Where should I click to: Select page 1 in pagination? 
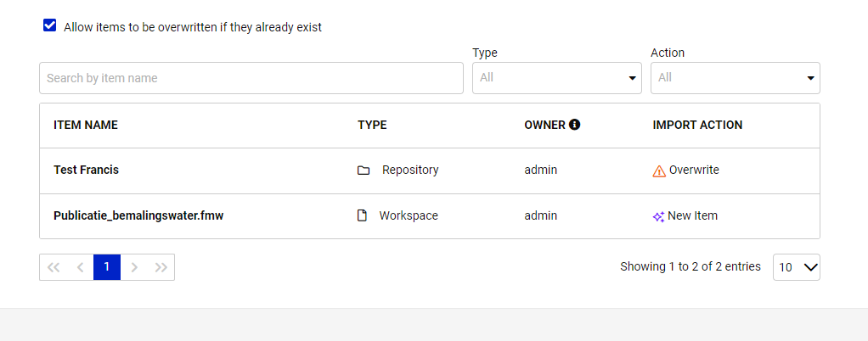[x=107, y=267]
